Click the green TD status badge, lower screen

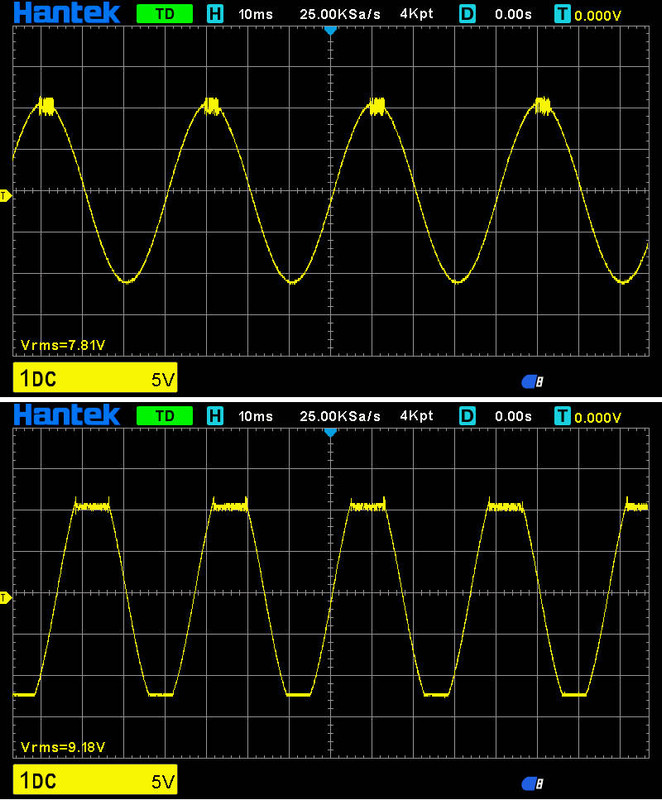coord(165,416)
